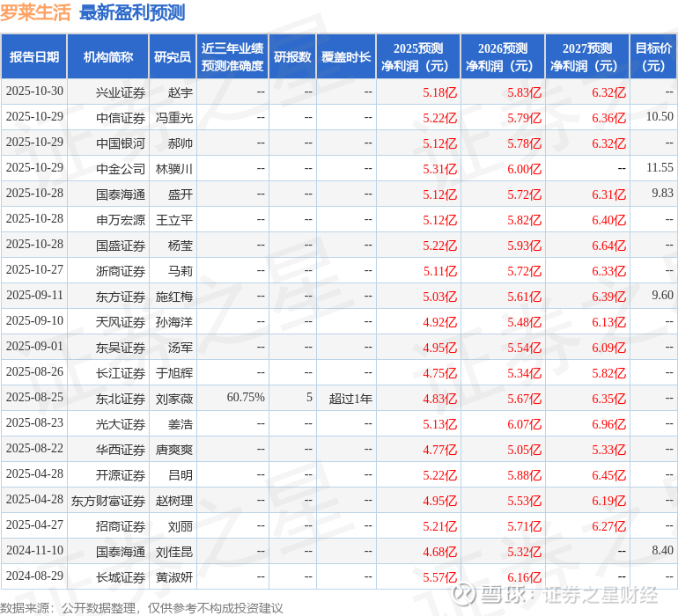Click target price 11.55
The height and width of the screenshot is (616, 678).
click(660, 167)
